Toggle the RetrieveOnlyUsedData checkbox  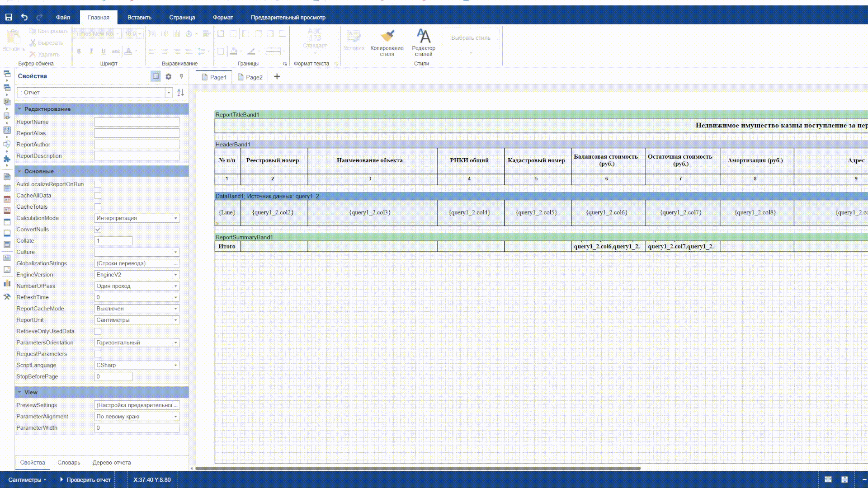click(98, 331)
